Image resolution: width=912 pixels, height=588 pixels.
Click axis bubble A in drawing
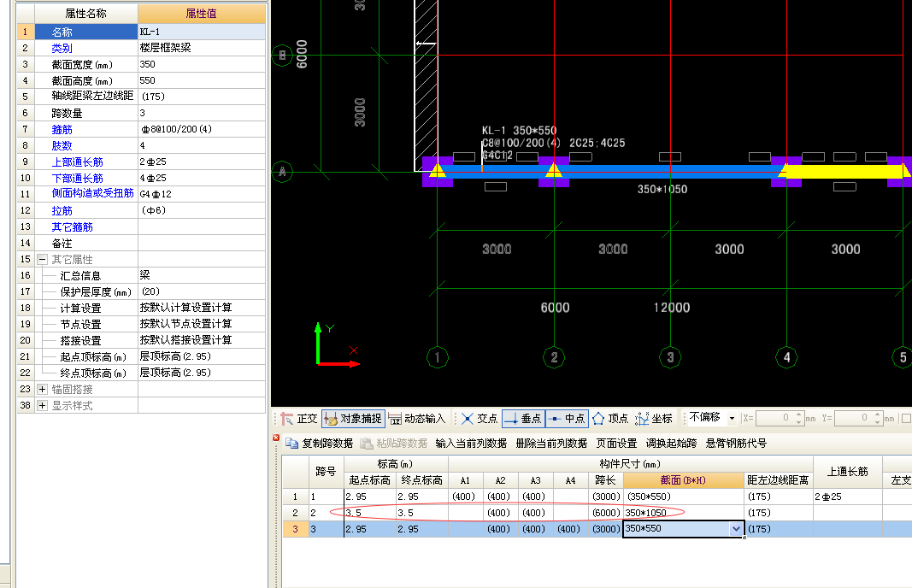point(282,172)
